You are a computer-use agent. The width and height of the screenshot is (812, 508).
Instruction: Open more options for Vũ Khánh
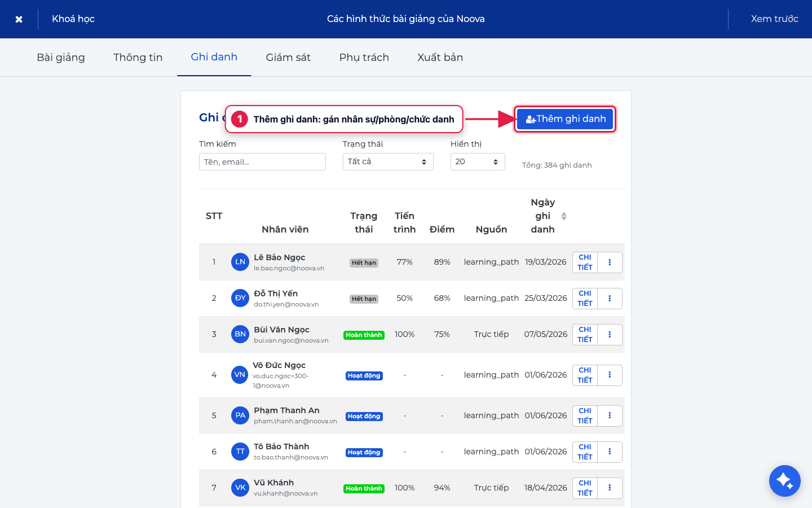tap(610, 488)
